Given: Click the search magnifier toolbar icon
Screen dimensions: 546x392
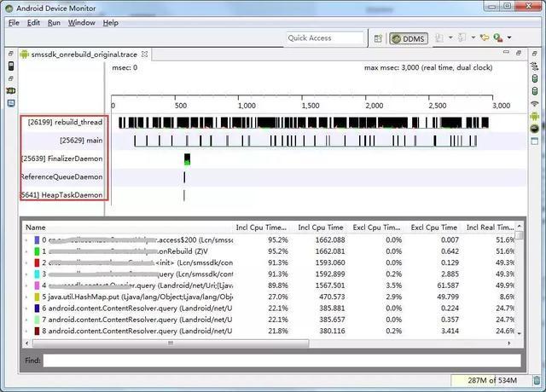Looking at the screenshot, I should tap(498, 37).
